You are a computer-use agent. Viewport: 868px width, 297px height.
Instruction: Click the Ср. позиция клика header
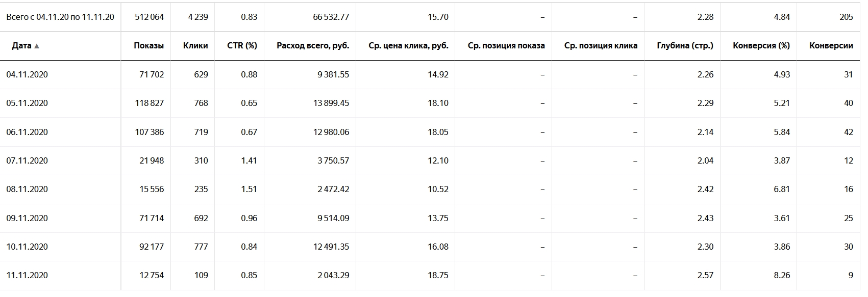pos(601,45)
